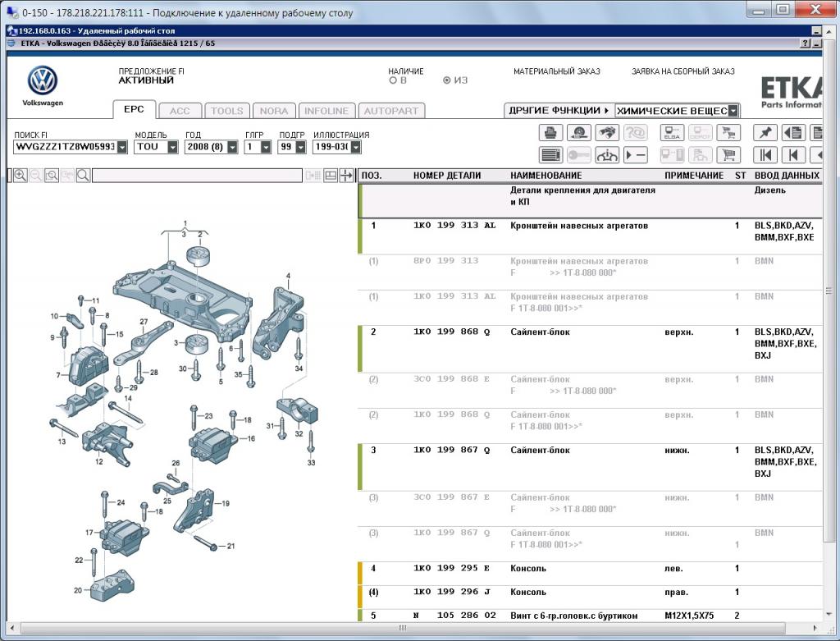Expand the ДРУГИЕ ФУНКЦИИ menu
840x641 pixels.
[x=559, y=111]
